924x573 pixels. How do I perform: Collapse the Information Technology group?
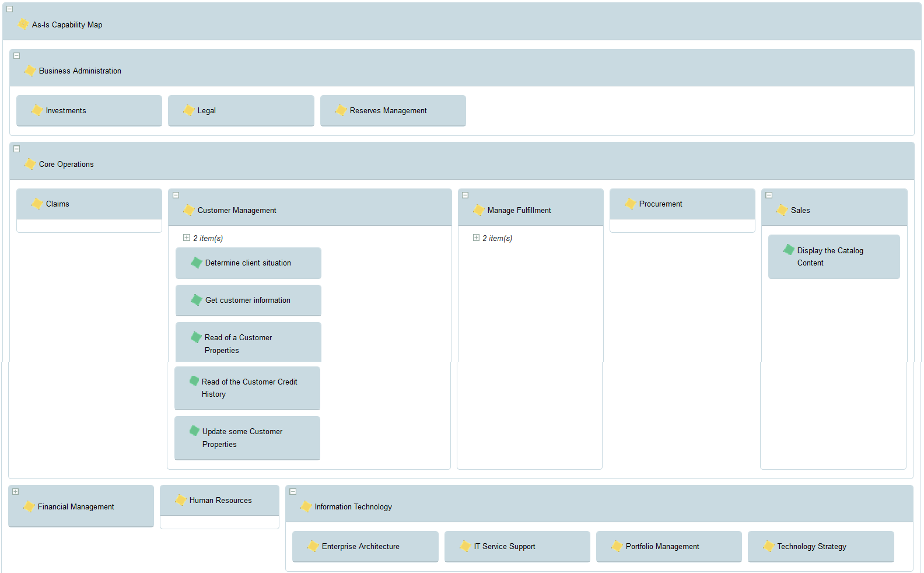click(x=293, y=492)
